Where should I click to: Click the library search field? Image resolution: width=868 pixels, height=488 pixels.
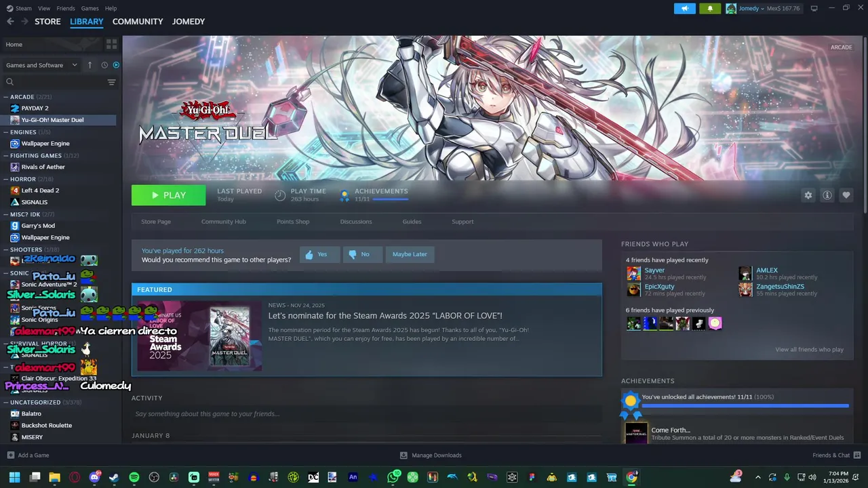pyautogui.click(x=54, y=82)
